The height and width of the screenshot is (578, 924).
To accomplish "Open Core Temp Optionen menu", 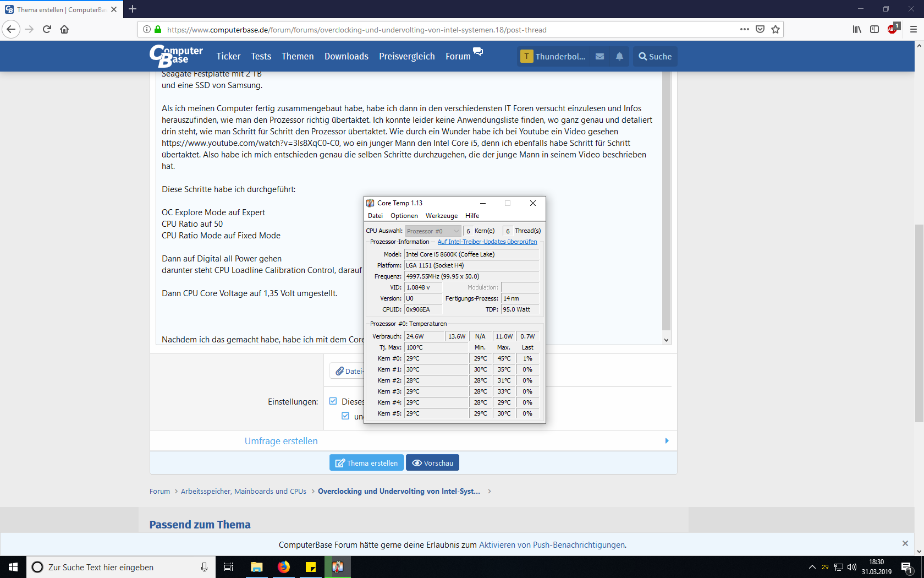I will 404,216.
